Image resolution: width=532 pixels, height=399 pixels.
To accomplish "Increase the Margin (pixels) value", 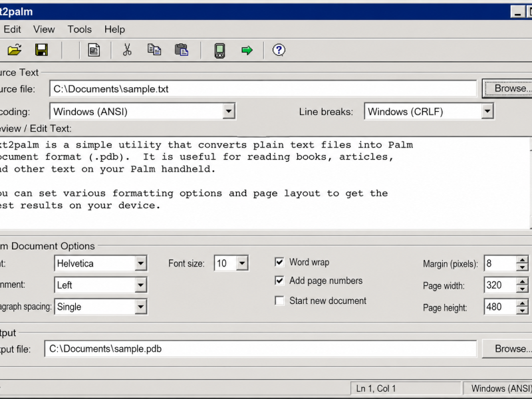I will point(522,260).
